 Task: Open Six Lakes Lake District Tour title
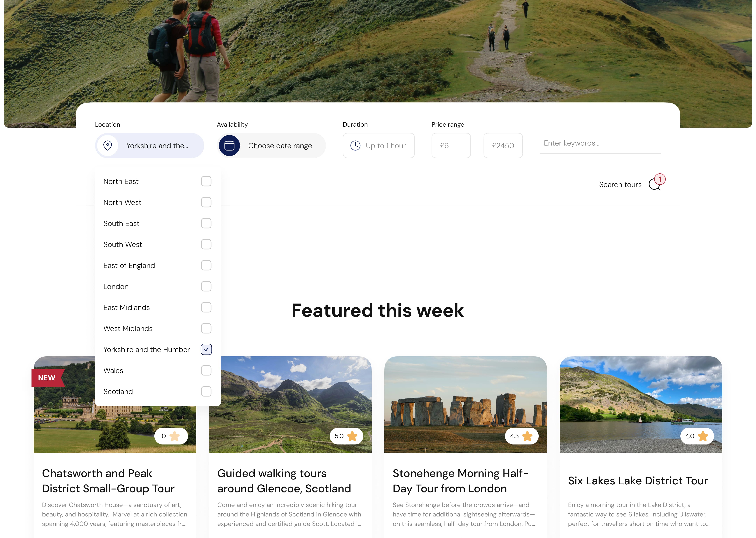638,481
